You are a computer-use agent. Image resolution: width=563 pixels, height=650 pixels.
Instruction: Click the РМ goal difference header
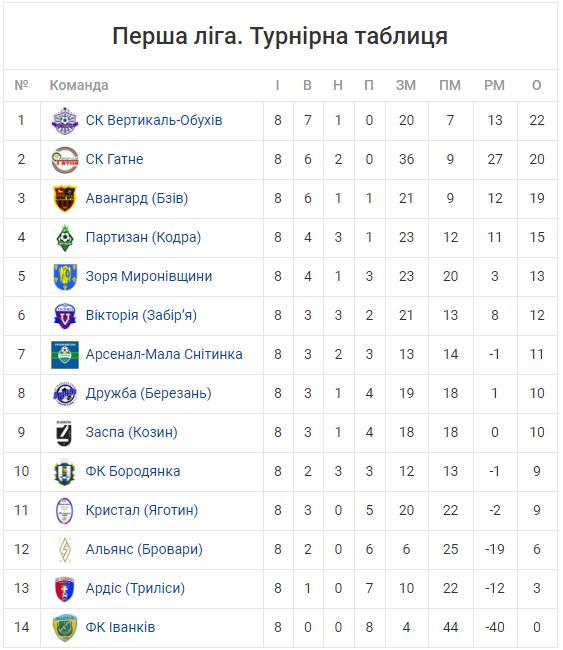coord(494,85)
